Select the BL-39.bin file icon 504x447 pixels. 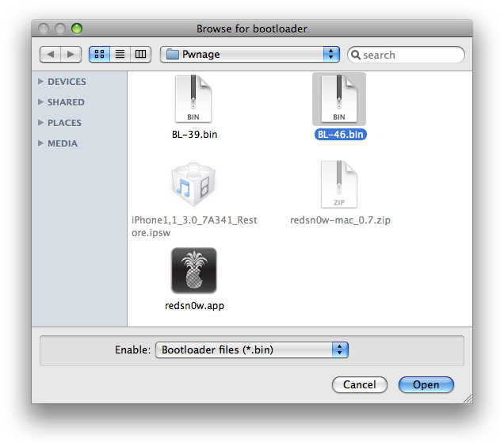193,99
